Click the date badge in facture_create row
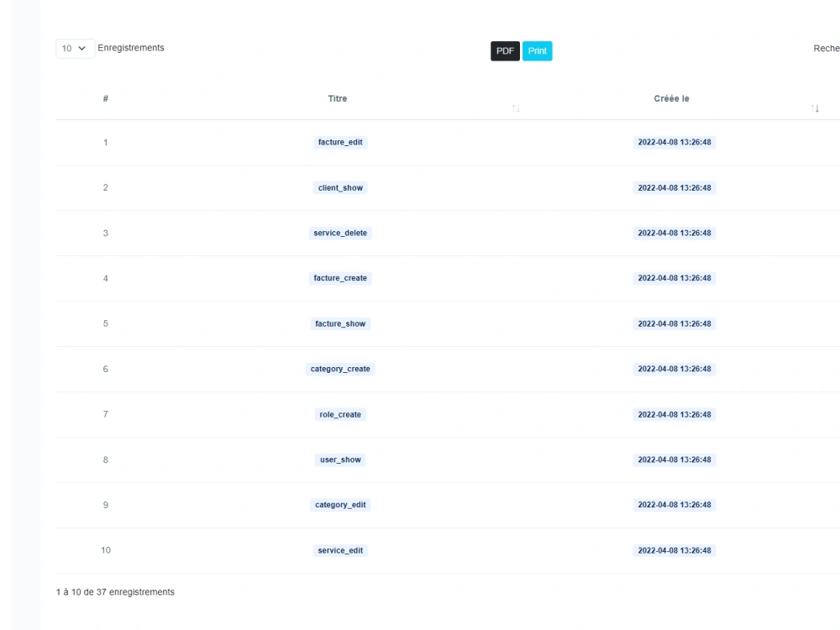840x630 pixels. click(x=674, y=278)
